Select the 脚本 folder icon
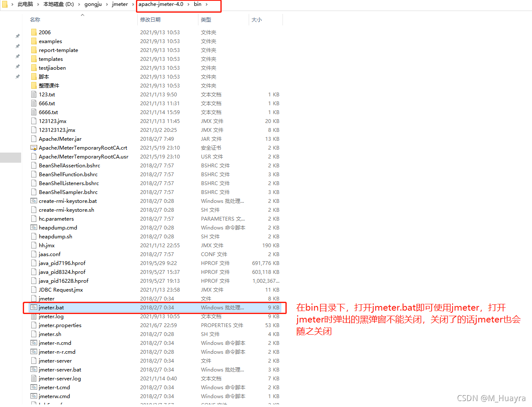Screen dimensions: 532x407 [x=34, y=76]
